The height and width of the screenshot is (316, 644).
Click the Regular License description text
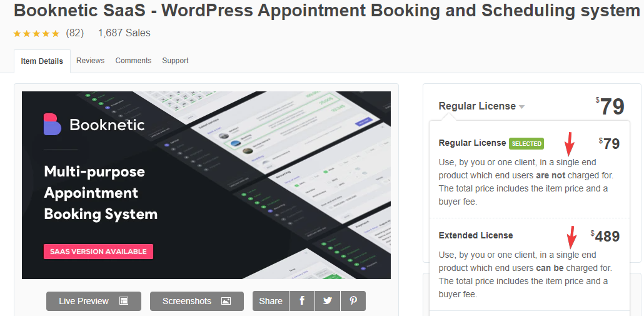[x=526, y=182]
